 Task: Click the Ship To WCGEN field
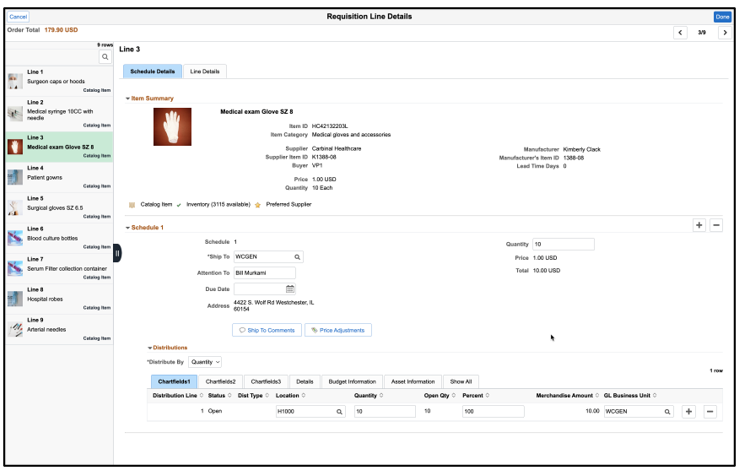pos(268,257)
